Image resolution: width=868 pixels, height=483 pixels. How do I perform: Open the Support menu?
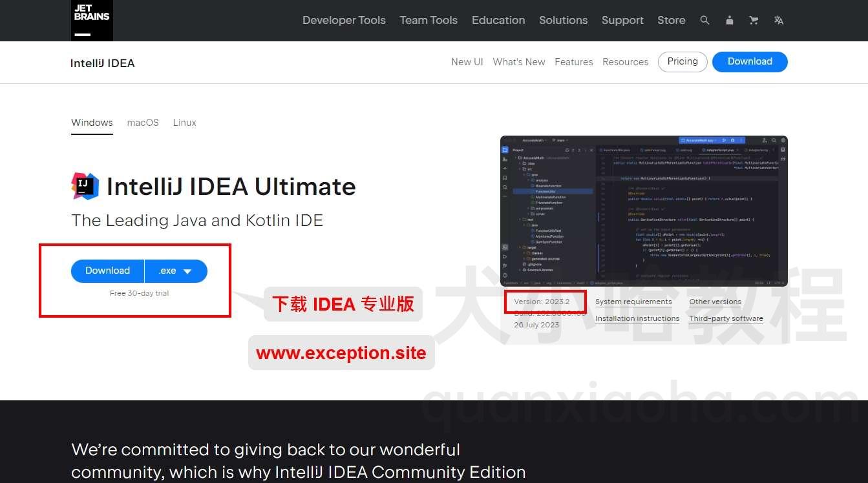[622, 20]
